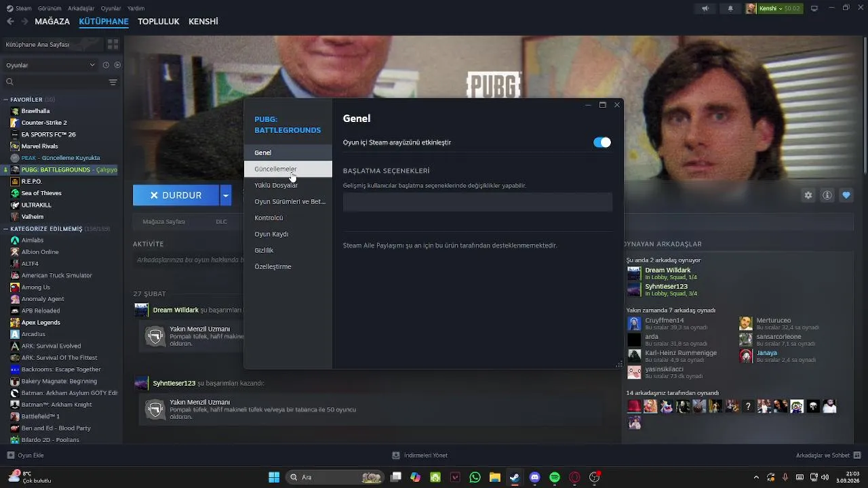This screenshot has width=868, height=488.
Task: Toggle PUBG favorite heart icon
Action: (846, 195)
